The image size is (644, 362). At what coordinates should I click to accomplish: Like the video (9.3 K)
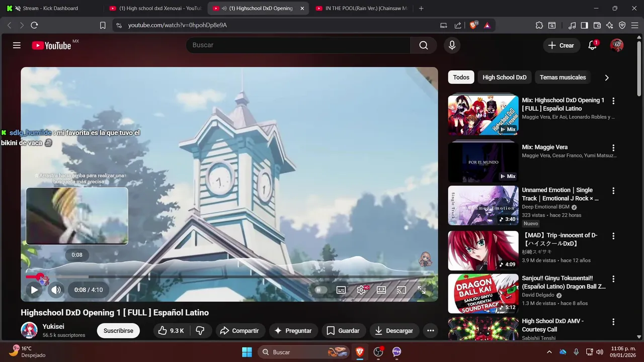(171, 330)
